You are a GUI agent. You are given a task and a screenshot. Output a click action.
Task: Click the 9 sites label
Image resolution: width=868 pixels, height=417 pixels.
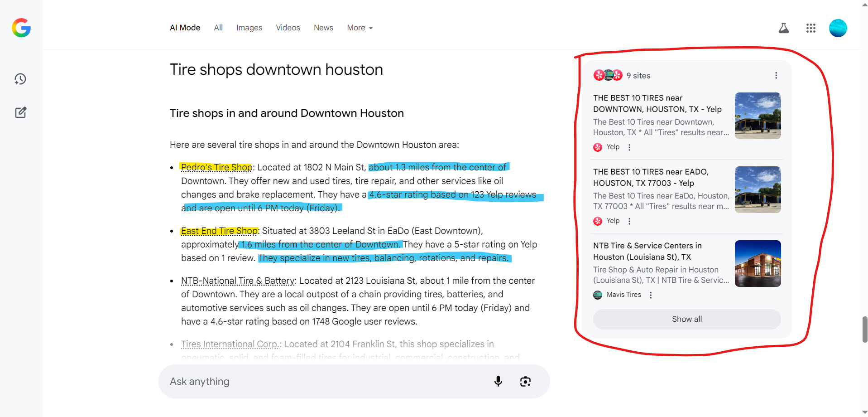tap(638, 76)
